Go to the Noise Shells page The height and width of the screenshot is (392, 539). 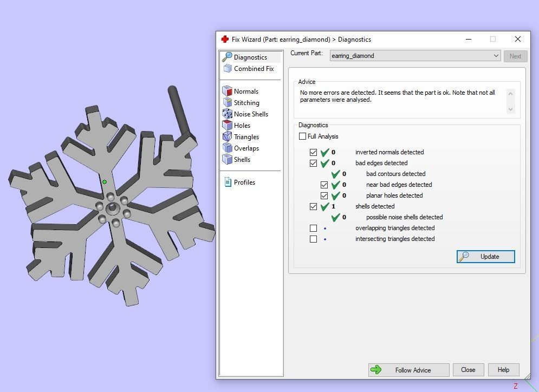(x=251, y=114)
